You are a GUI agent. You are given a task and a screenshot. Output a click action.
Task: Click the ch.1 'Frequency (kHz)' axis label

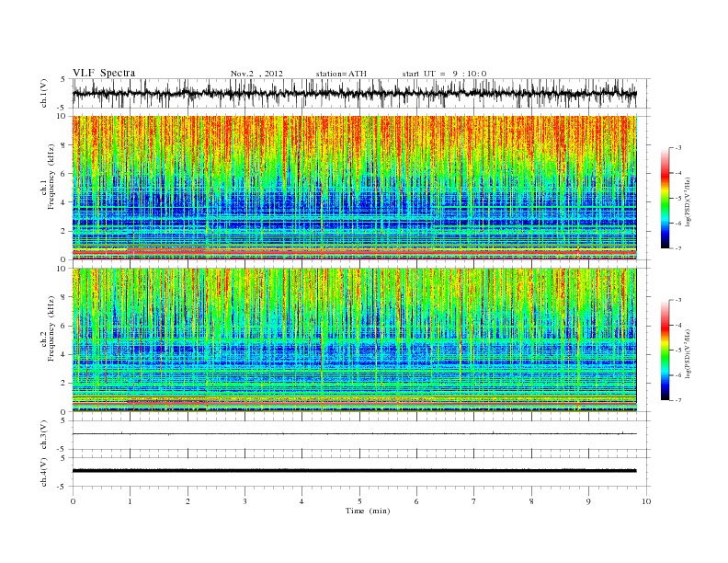51,177
